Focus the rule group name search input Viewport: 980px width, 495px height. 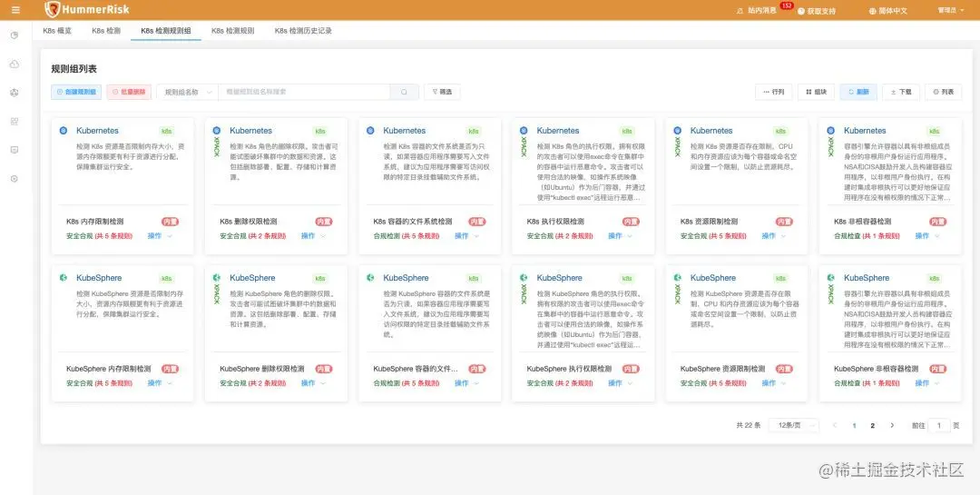click(304, 92)
